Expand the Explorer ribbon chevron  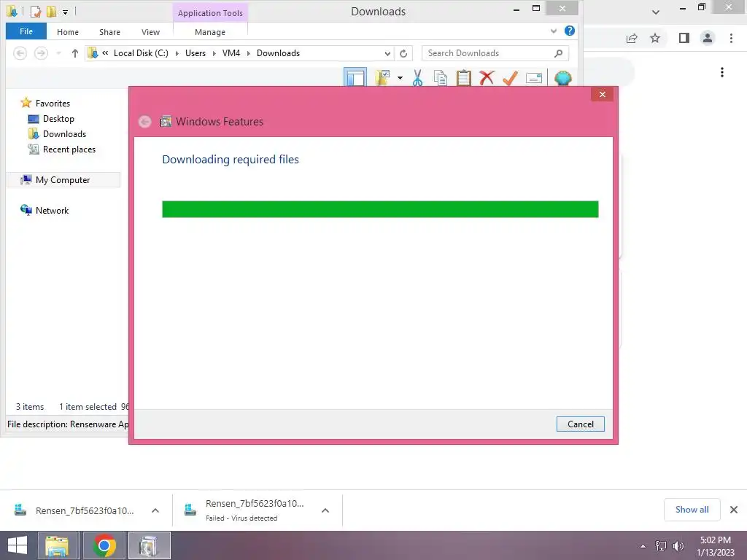point(554,31)
